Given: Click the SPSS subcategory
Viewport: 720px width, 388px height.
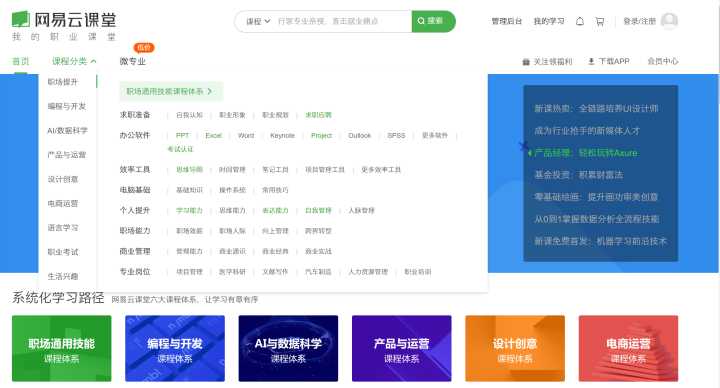Looking at the screenshot, I should tap(396, 135).
